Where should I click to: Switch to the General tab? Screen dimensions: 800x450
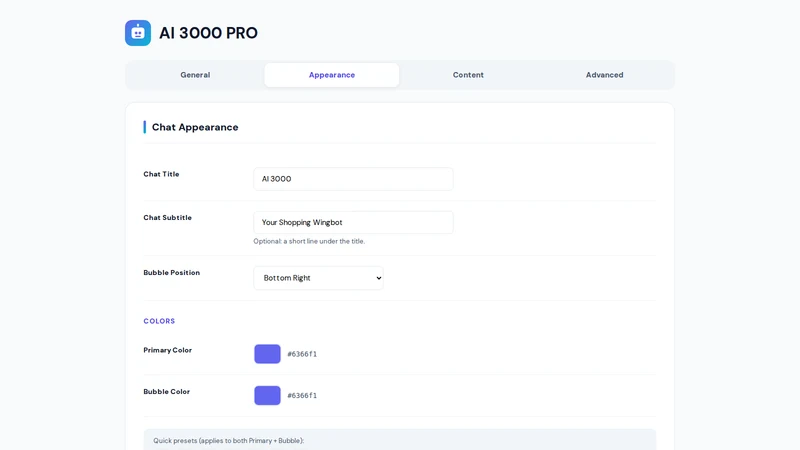click(195, 75)
